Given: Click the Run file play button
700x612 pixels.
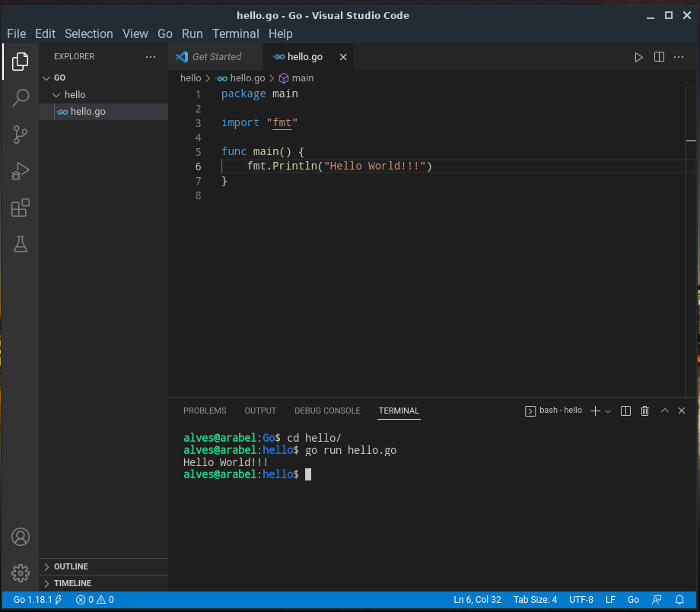Looking at the screenshot, I should pyautogui.click(x=639, y=57).
